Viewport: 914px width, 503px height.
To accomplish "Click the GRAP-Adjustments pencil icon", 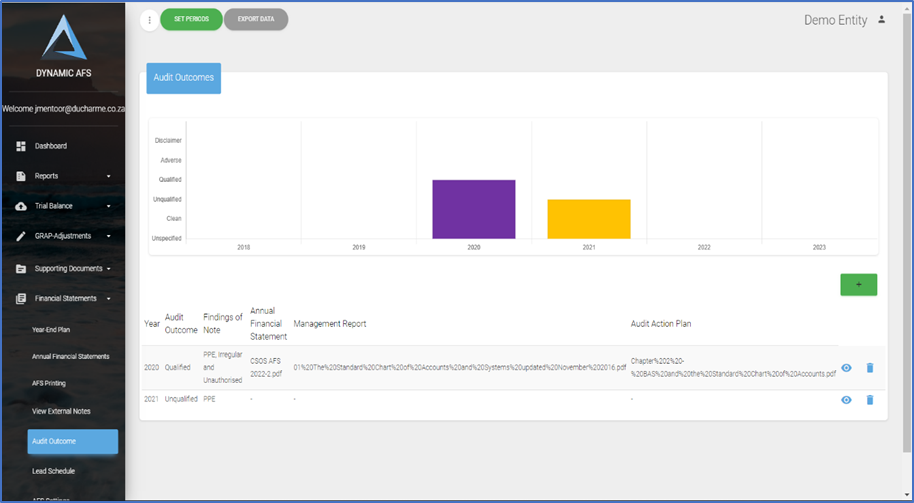I will [x=21, y=236].
